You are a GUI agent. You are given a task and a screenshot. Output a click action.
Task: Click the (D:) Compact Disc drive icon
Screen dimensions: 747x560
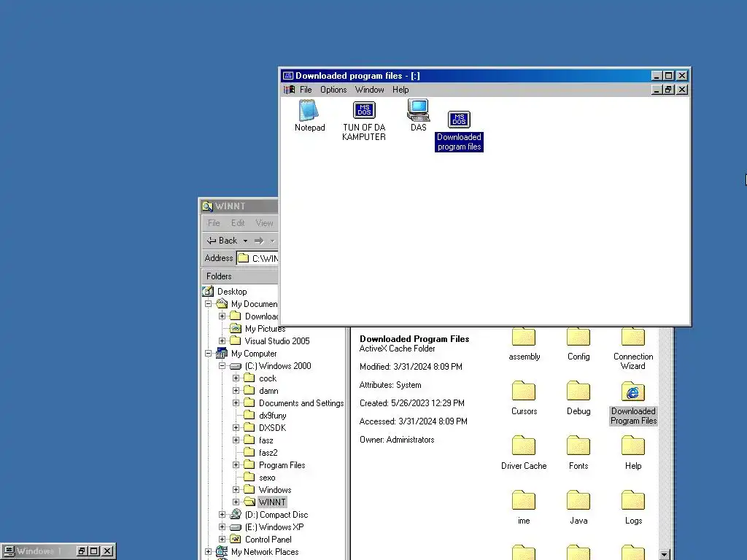click(x=236, y=514)
